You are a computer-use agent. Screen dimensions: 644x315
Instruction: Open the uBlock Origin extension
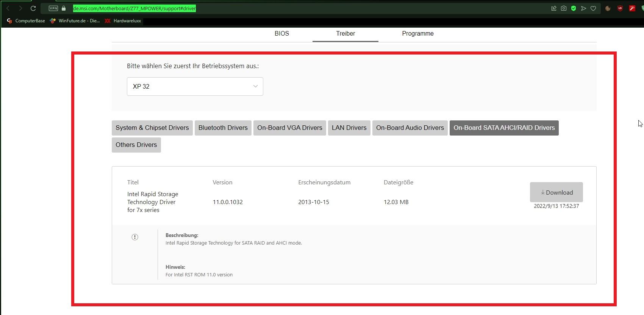click(620, 8)
